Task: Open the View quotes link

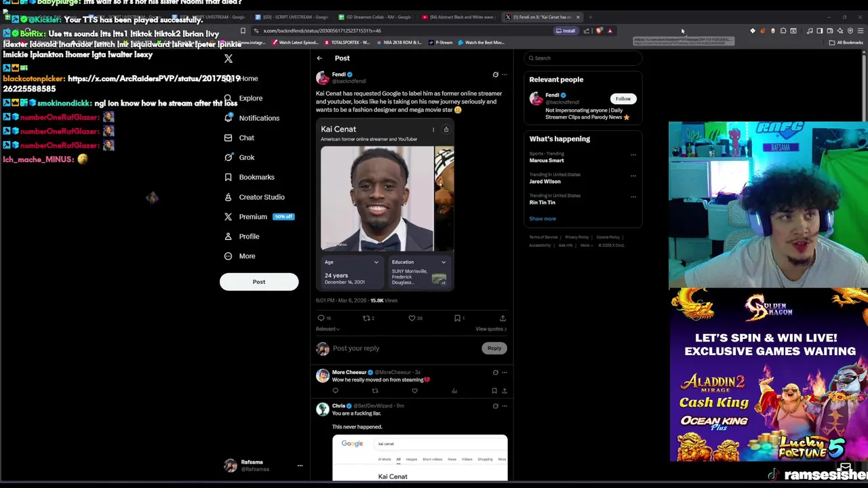Action: click(491, 329)
